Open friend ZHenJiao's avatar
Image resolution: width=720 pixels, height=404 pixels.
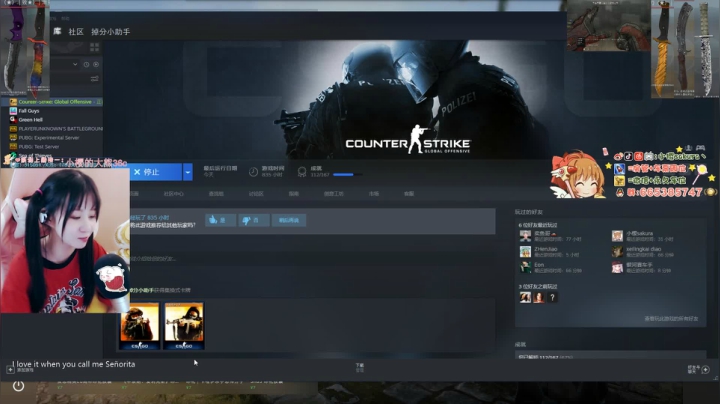tap(525, 252)
